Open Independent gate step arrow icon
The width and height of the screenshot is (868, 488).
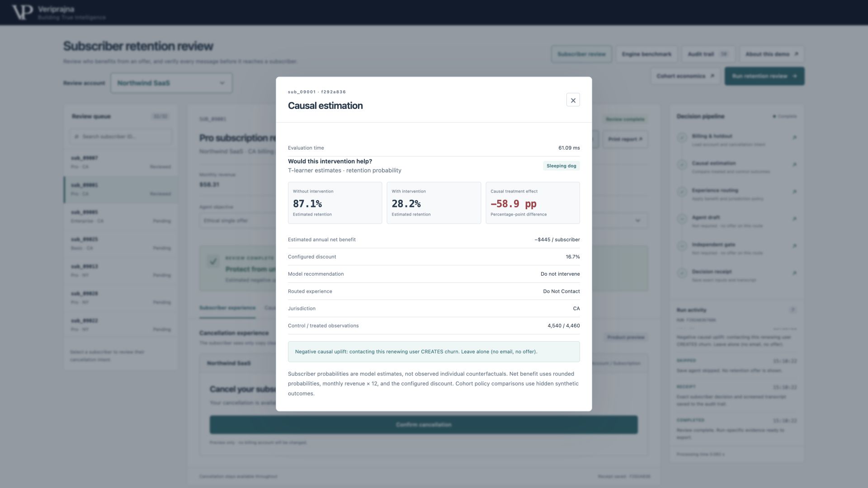point(794,246)
